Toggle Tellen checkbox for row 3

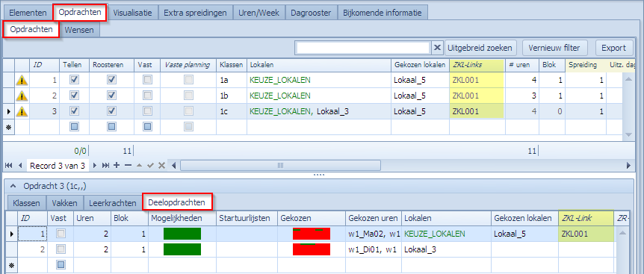[x=75, y=111]
